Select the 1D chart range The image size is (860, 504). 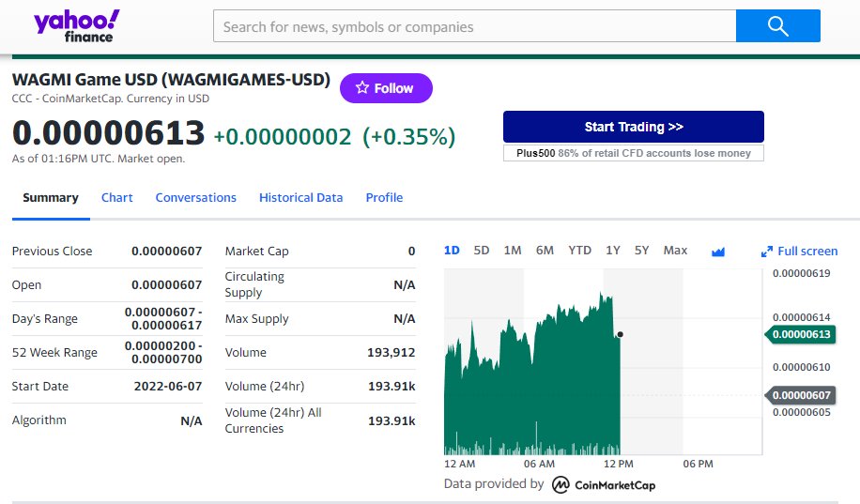tap(452, 251)
